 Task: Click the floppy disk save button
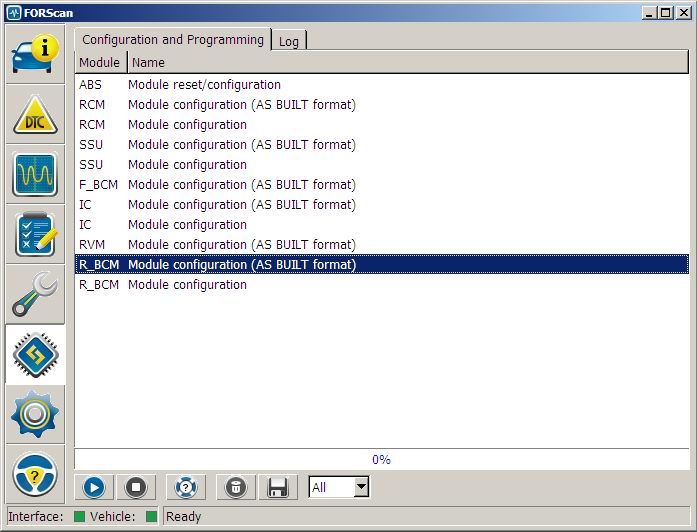(278, 487)
